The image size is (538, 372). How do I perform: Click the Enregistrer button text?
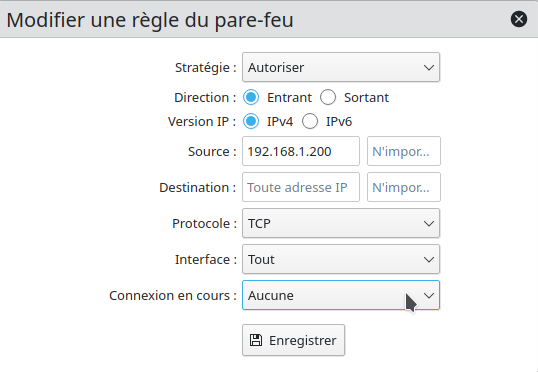[302, 340]
